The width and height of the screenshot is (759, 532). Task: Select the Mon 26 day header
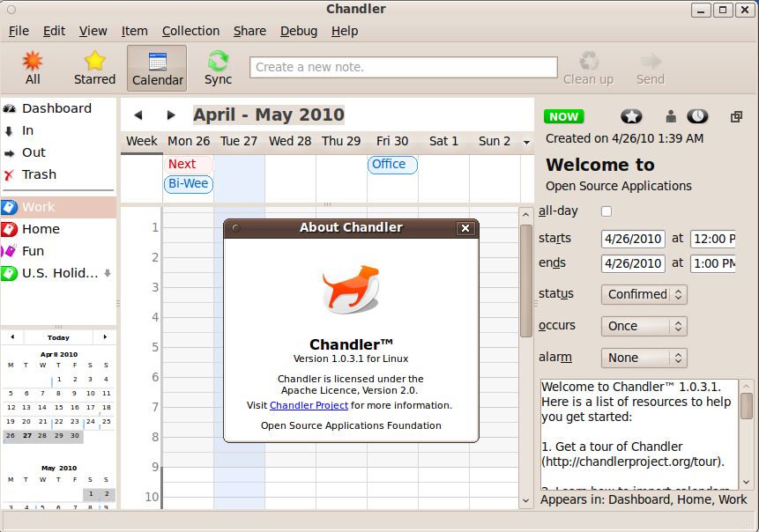189,141
